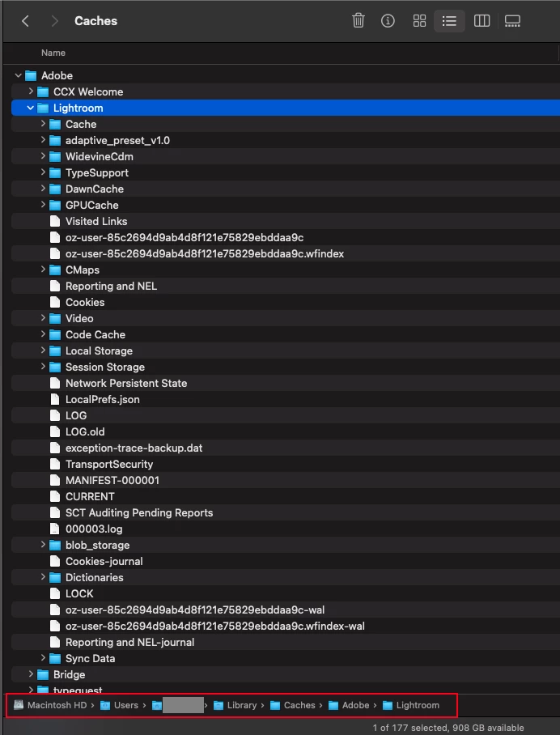
Task: Select the CURRENT file
Action: click(286, 496)
